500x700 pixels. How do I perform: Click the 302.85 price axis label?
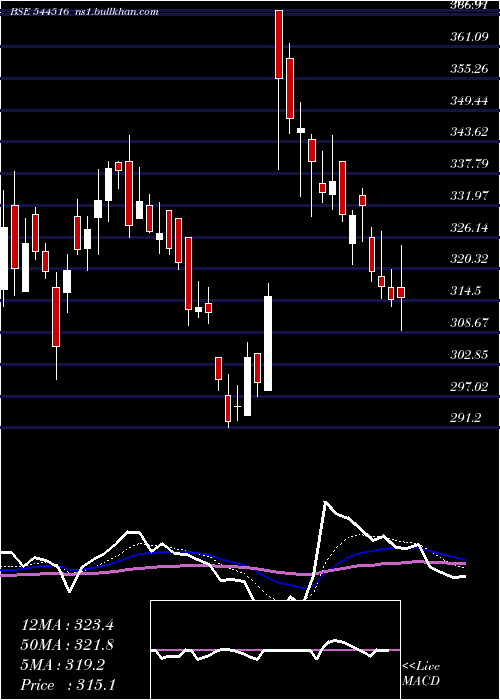coord(469,355)
